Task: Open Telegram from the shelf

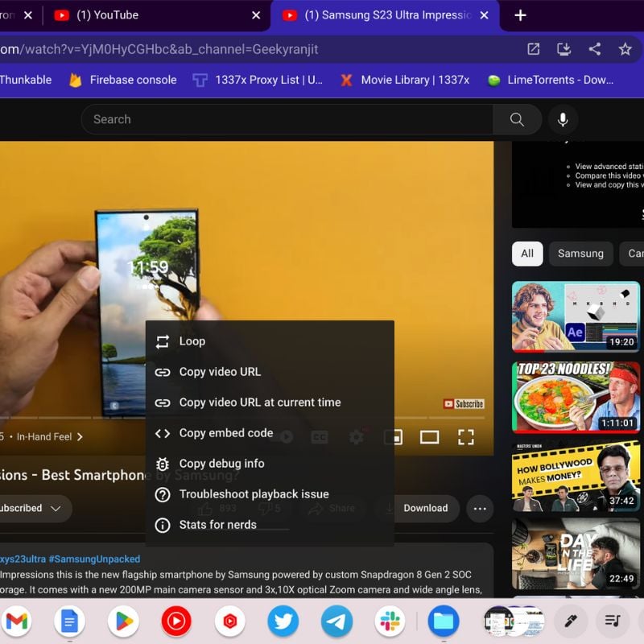Action: 336,621
